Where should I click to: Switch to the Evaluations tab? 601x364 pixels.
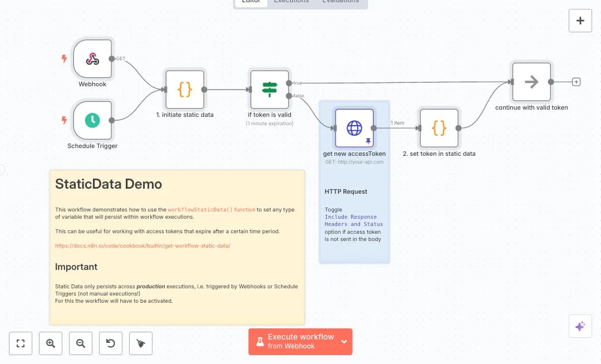341,2
